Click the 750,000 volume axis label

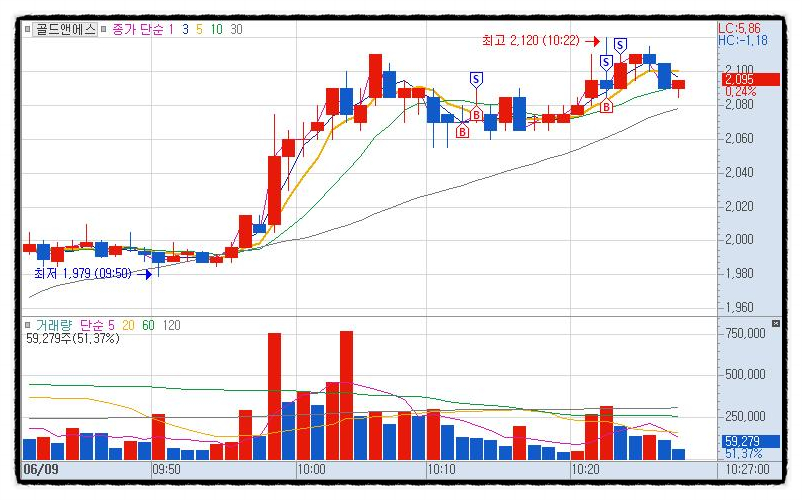745,333
